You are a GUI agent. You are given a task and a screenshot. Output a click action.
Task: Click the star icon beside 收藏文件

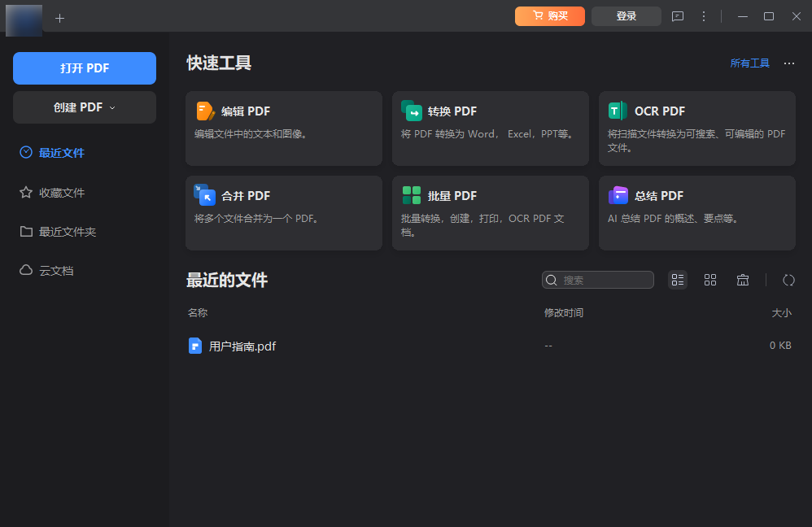pyautogui.click(x=26, y=193)
